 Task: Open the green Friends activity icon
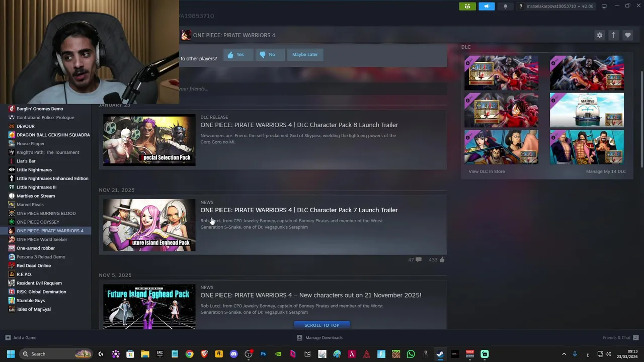point(467,6)
